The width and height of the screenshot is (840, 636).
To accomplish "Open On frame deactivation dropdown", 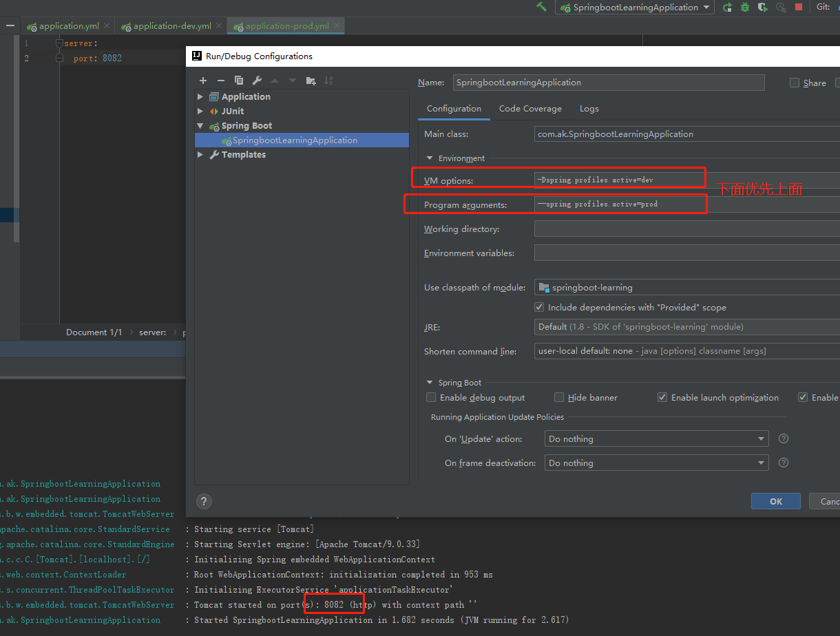I will point(656,463).
